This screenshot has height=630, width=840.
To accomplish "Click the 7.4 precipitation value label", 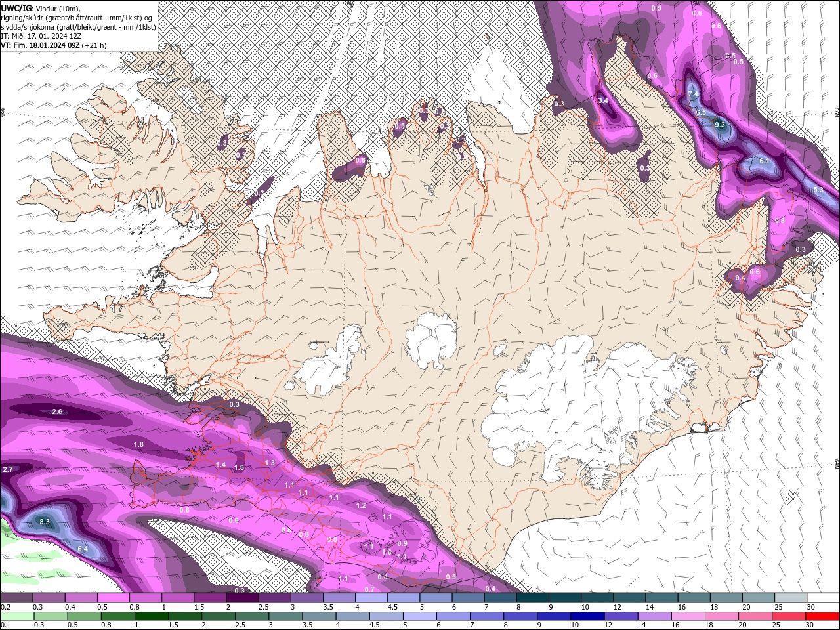I will pyautogui.click(x=693, y=94).
